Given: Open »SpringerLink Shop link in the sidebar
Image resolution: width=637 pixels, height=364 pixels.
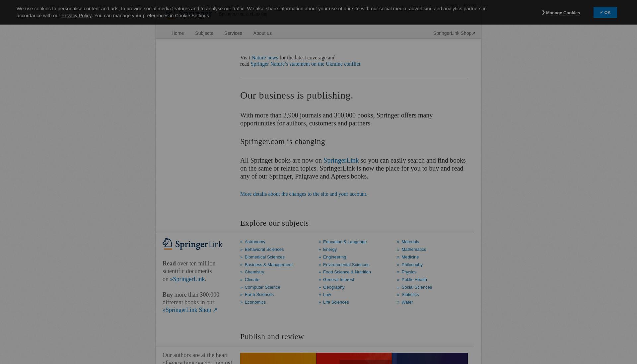Looking at the screenshot, I should [190, 310].
